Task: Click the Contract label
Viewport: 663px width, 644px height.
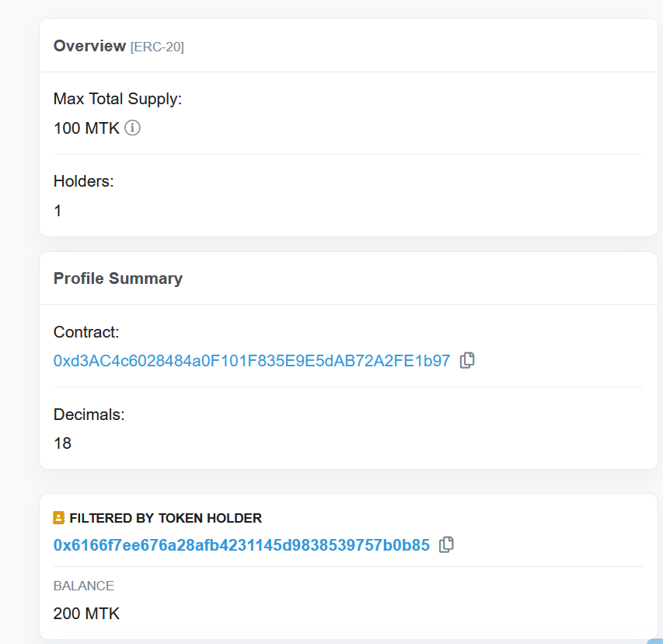Action: tap(86, 332)
